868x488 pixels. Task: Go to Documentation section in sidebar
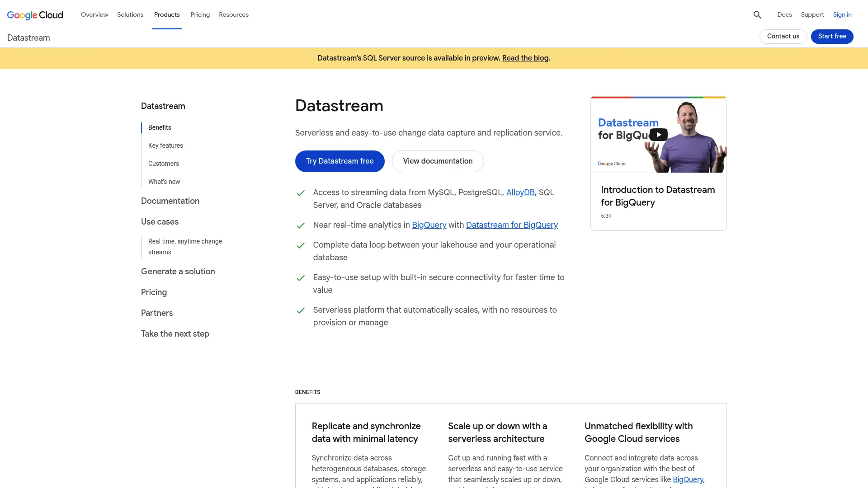pyautogui.click(x=170, y=201)
